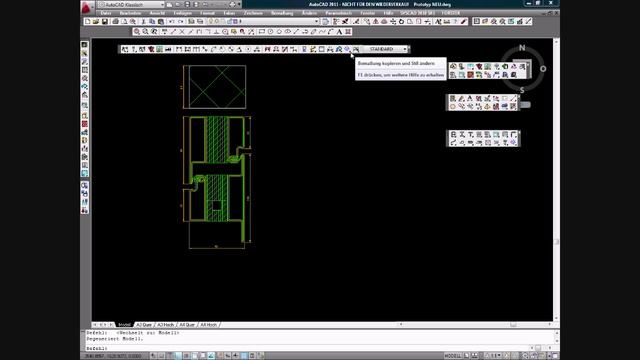
Task: Cut selection with the scissors icon
Action: [143, 21]
